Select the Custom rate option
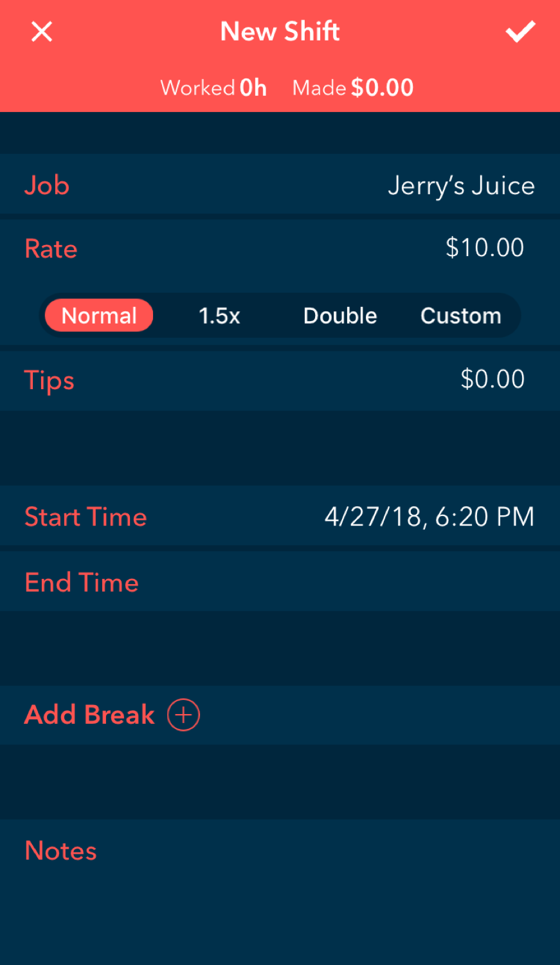 tap(460, 316)
